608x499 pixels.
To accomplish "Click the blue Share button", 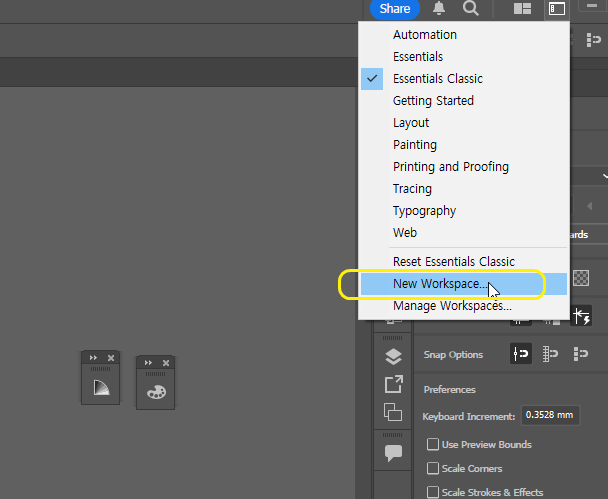I will pos(395,9).
